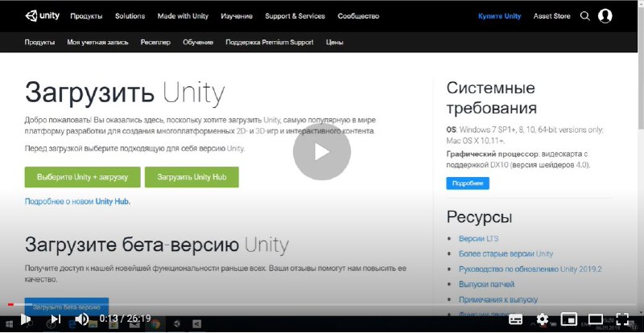Image resolution: width=644 pixels, height=333 pixels.
Task: Open the Версии LTS link
Action: pyautogui.click(x=478, y=239)
